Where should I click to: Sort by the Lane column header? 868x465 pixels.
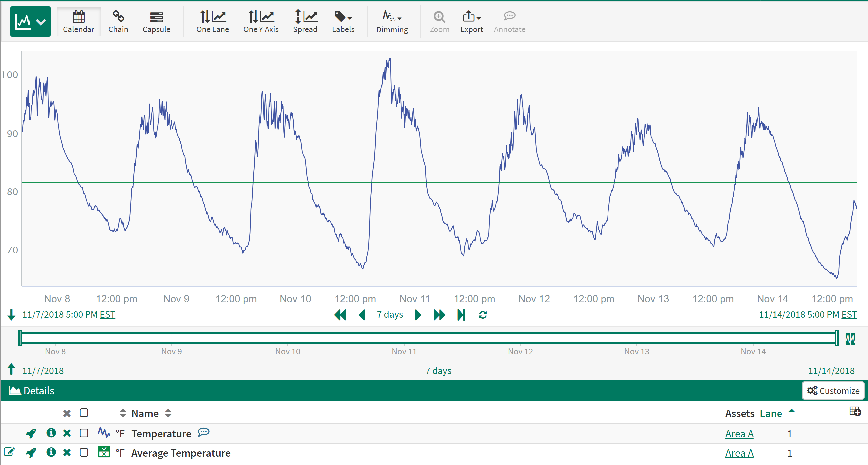tap(771, 413)
